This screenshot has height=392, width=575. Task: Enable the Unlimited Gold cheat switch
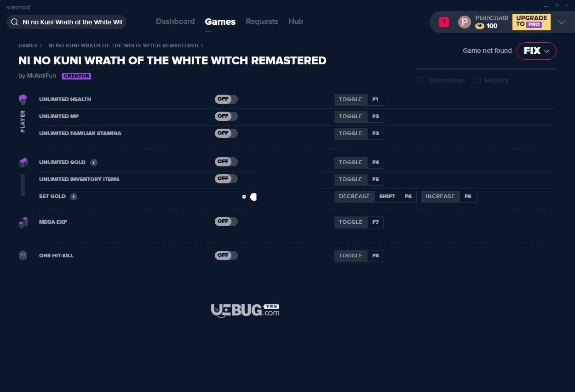pos(226,162)
